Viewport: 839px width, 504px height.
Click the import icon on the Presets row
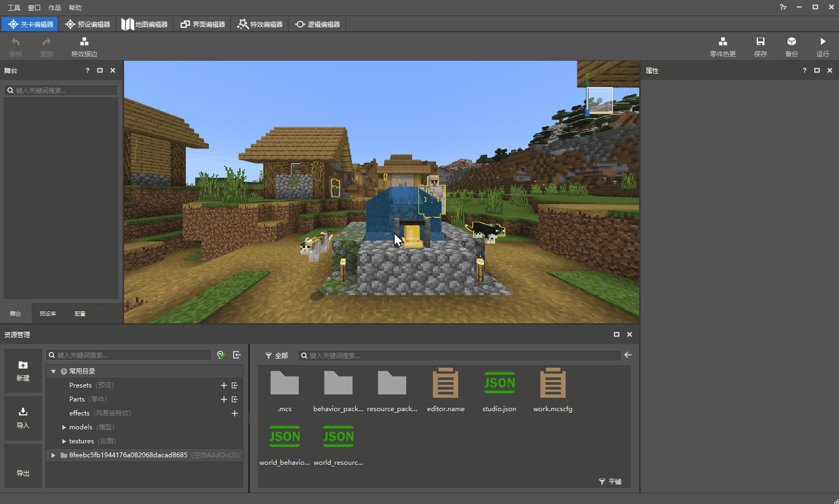click(235, 385)
